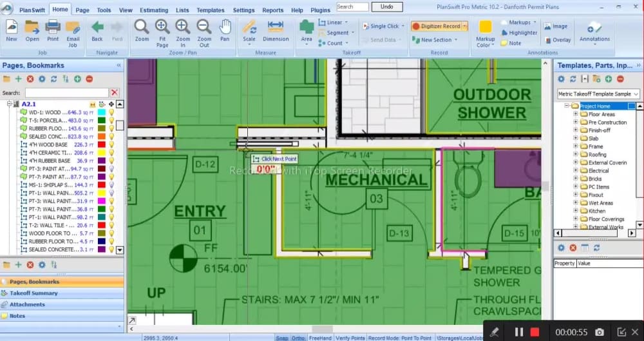Collapse the A2.1 page tree node
Viewport: 644px width, 341px height.
(9, 104)
